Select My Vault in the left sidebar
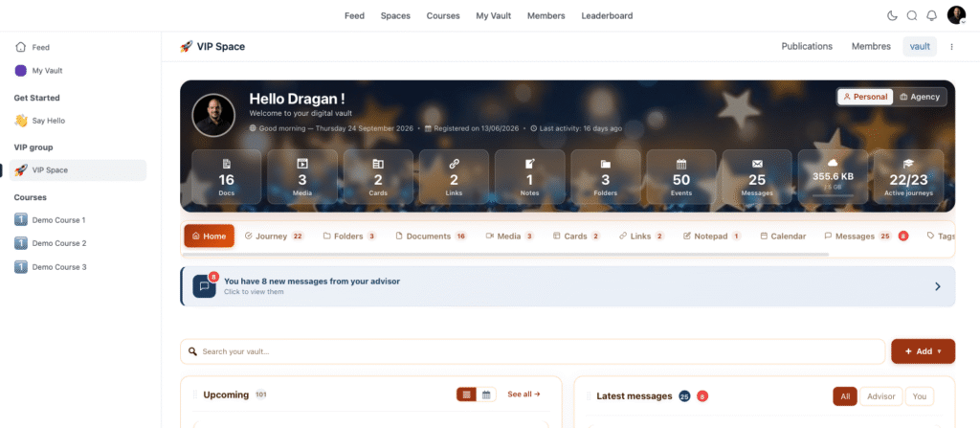 point(78,71)
